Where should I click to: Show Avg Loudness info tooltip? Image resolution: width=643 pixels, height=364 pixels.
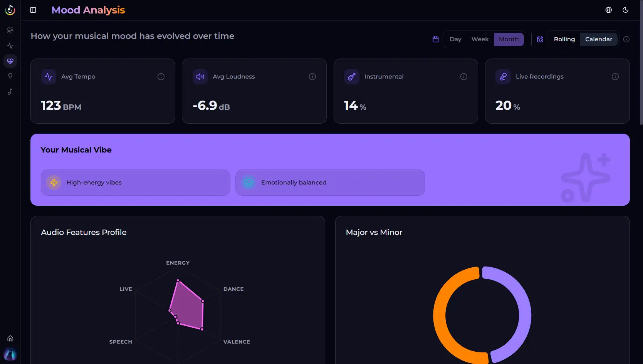(x=312, y=77)
